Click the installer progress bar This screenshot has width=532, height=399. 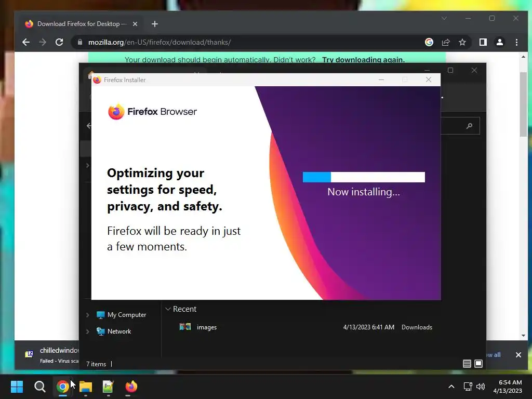pyautogui.click(x=364, y=177)
